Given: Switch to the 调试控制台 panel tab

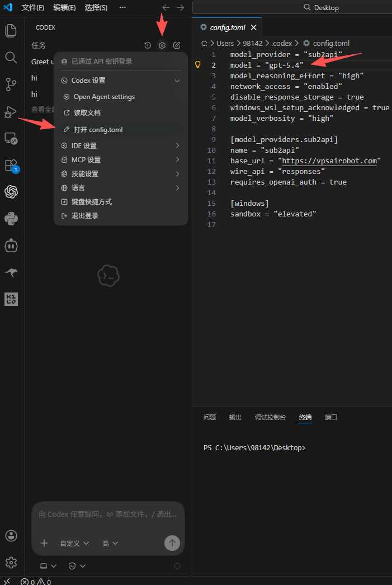Looking at the screenshot, I should 271,417.
